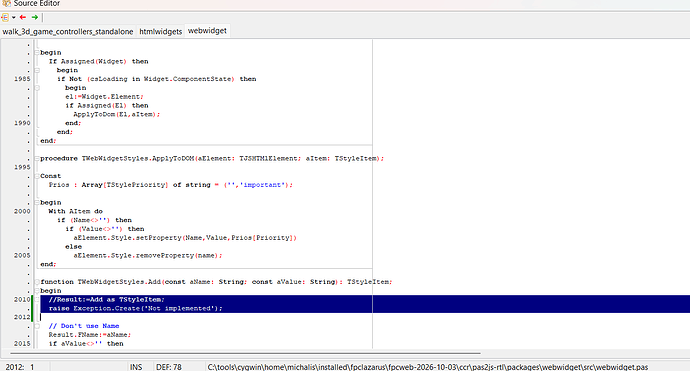690x371 pixels.
Task: Click the "if (Value<>'') then" line
Action: (104, 229)
